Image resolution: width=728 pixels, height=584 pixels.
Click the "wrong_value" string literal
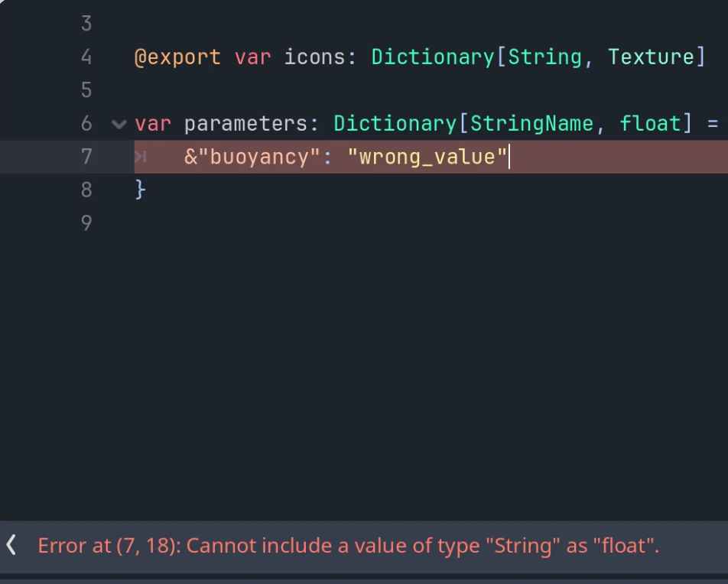click(x=427, y=157)
